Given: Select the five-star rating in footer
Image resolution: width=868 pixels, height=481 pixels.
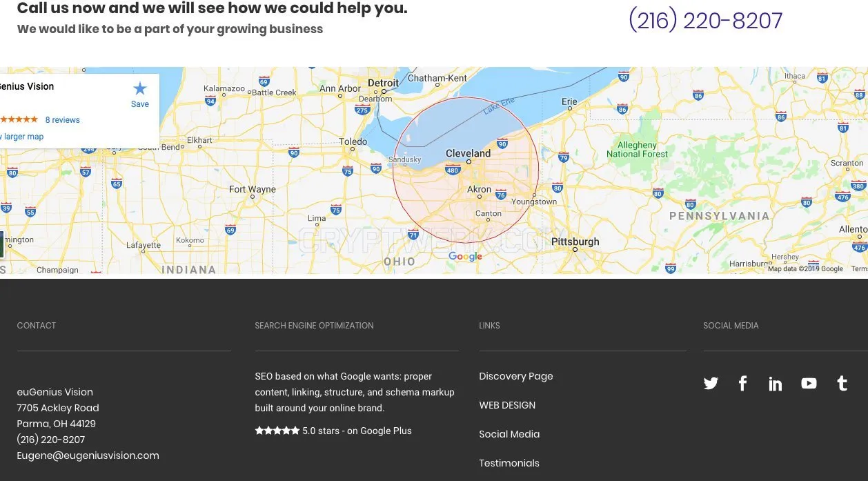Looking at the screenshot, I should click(x=277, y=431).
